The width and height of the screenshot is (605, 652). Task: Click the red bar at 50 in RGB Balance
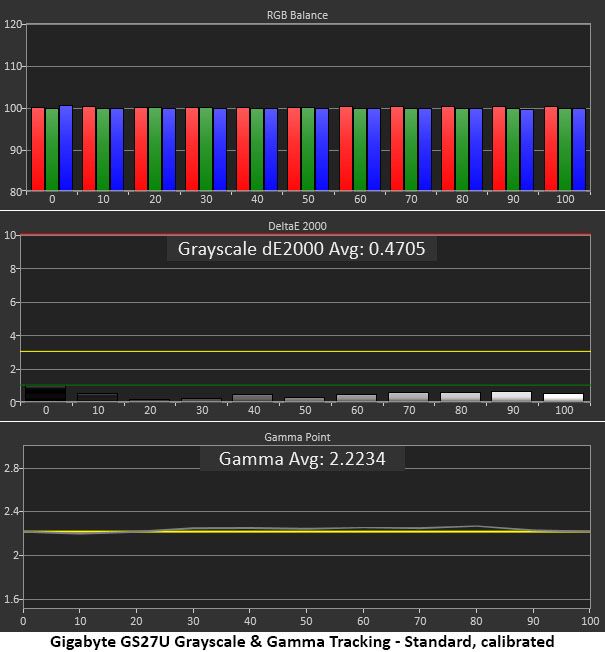(x=294, y=149)
